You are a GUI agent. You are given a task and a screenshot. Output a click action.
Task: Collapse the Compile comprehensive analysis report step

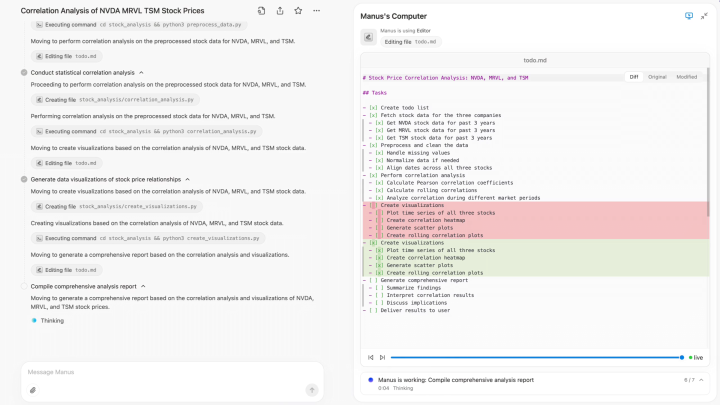(x=143, y=286)
